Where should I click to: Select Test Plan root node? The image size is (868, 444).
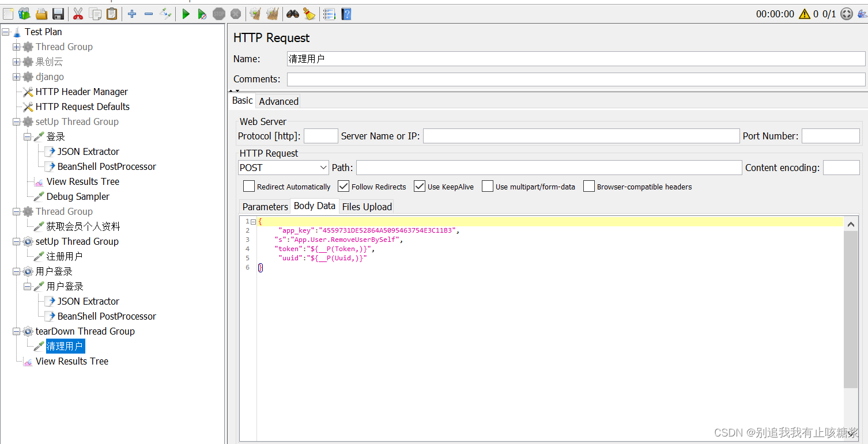point(43,32)
